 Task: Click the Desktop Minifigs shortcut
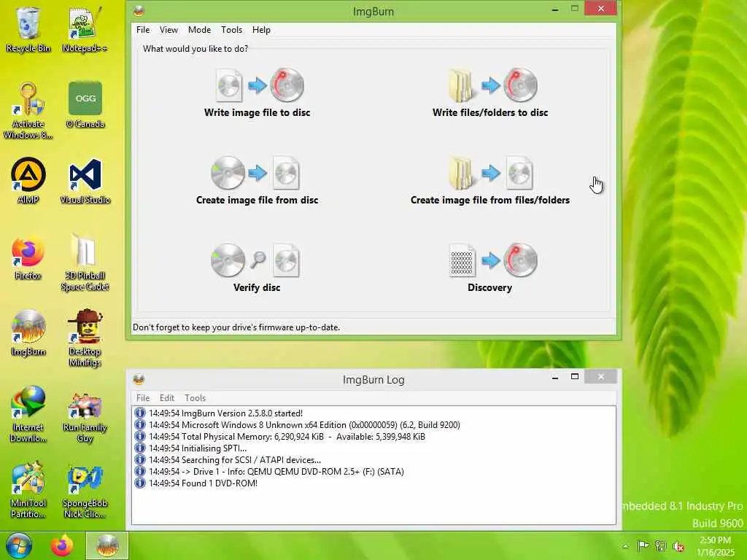pyautogui.click(x=85, y=338)
